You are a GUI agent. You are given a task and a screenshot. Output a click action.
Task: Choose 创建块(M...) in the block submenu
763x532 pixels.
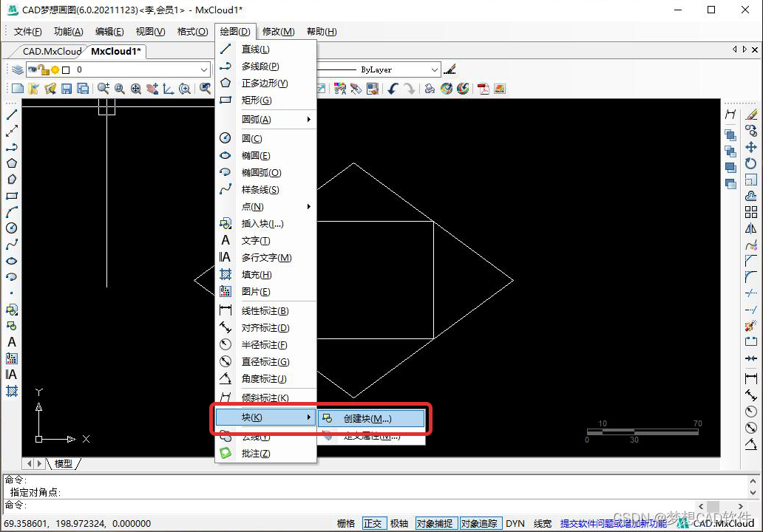click(372, 418)
